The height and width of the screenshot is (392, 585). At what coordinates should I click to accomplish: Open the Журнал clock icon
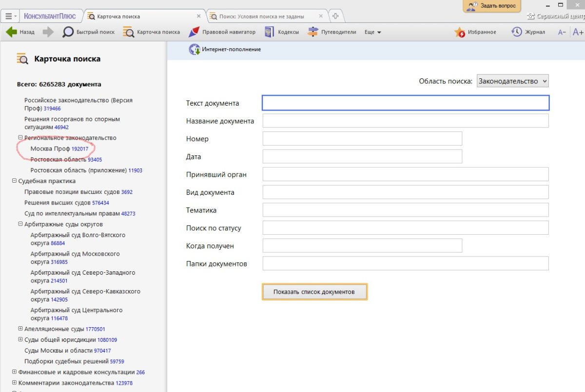click(516, 32)
